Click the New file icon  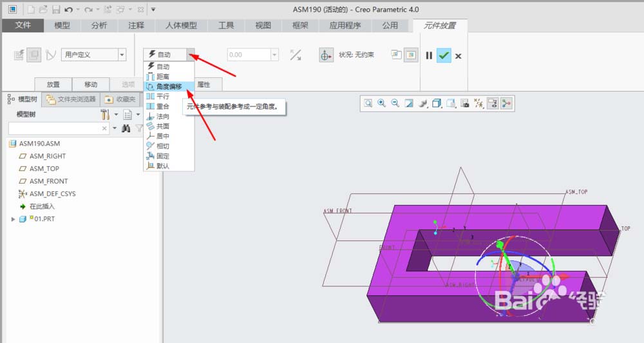(32, 9)
